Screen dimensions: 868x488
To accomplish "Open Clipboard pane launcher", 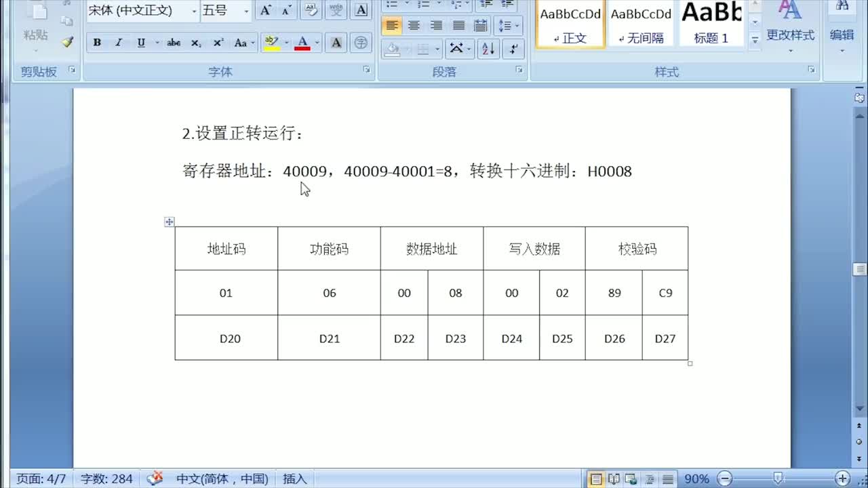I will (x=73, y=70).
